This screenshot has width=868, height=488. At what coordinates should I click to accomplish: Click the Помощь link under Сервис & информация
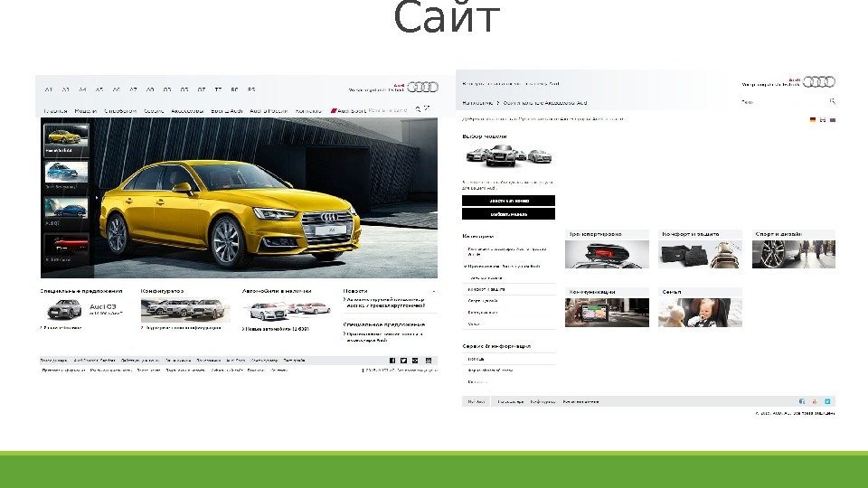[x=476, y=359]
